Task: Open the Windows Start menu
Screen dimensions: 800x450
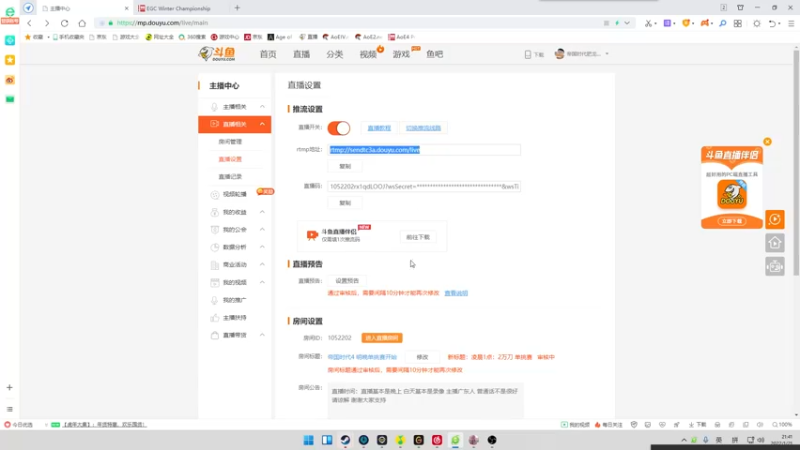Action: click(x=309, y=440)
